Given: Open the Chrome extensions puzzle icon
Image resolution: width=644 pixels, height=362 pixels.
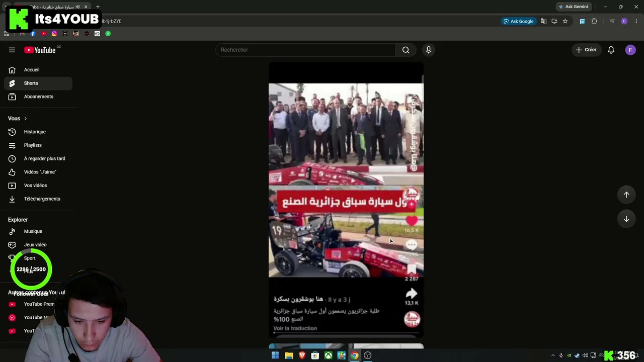Looking at the screenshot, I should [x=594, y=21].
